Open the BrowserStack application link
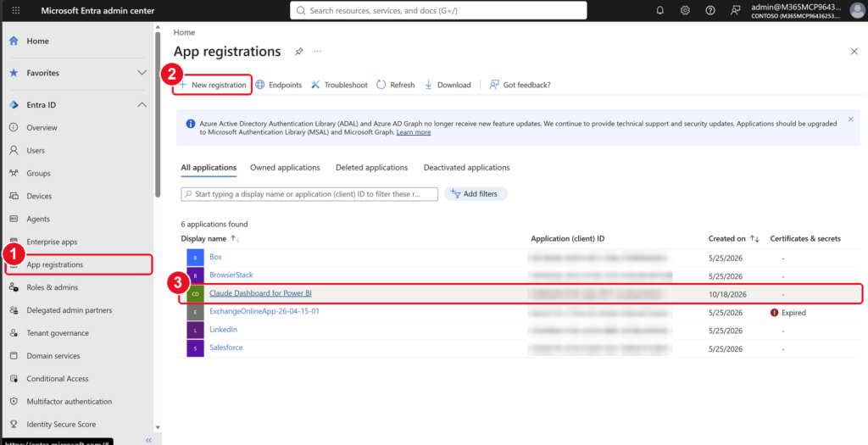868x445 pixels. 231,275
